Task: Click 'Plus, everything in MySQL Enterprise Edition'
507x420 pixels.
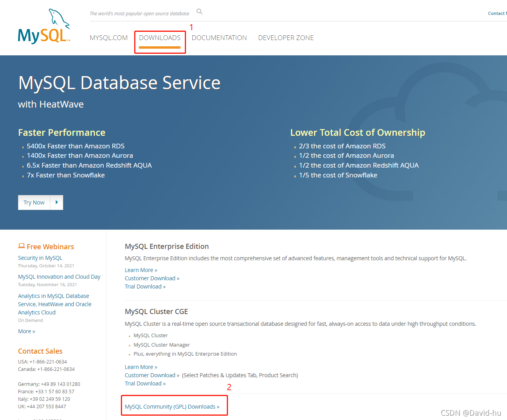Action: (185, 354)
